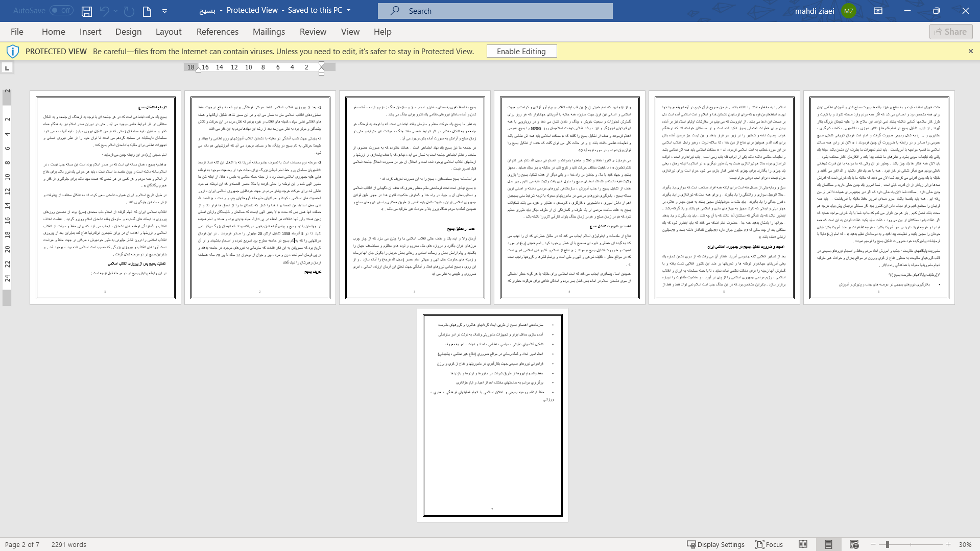This screenshot has width=980, height=551.
Task: Switch to Web Layout view icon
Action: click(x=854, y=544)
